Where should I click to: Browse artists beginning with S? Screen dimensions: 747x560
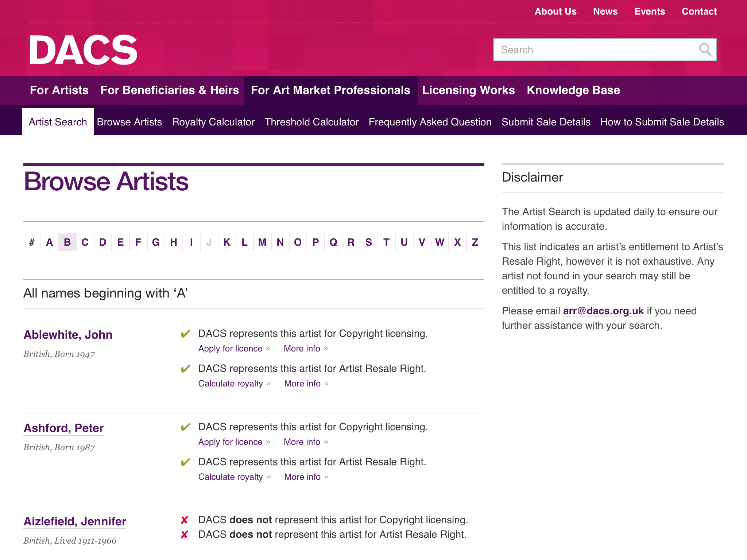click(x=369, y=242)
